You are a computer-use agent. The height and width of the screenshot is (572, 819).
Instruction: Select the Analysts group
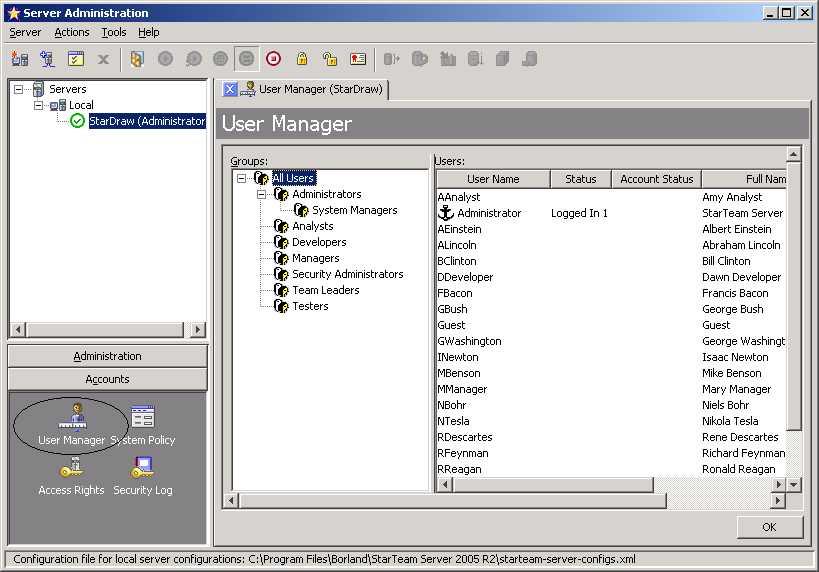click(312, 226)
